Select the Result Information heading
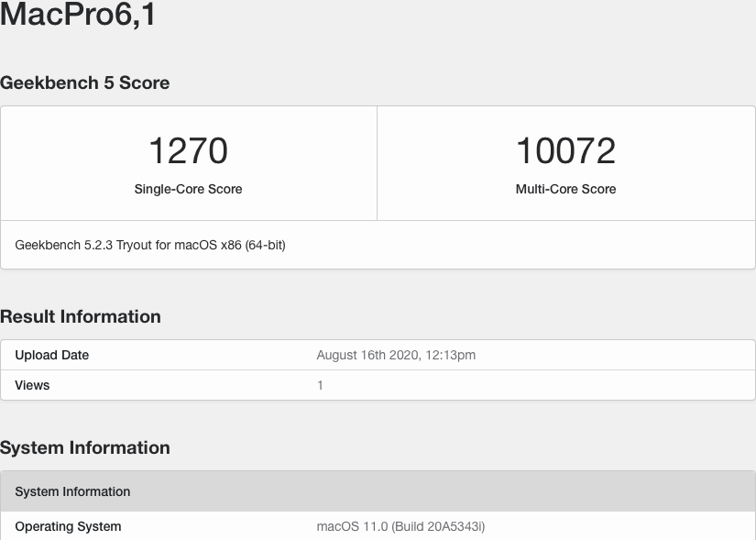Image resolution: width=756 pixels, height=540 pixels. point(81,316)
